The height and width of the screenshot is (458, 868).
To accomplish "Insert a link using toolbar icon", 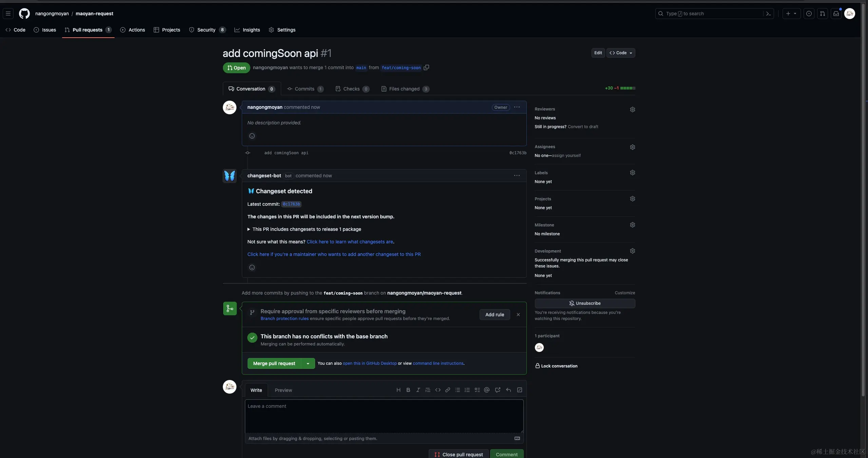I will click(448, 390).
